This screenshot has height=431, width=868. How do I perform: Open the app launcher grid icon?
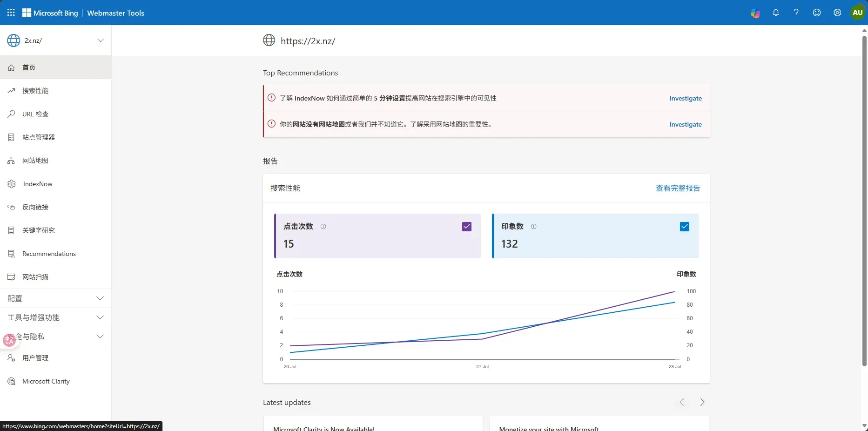click(x=11, y=13)
